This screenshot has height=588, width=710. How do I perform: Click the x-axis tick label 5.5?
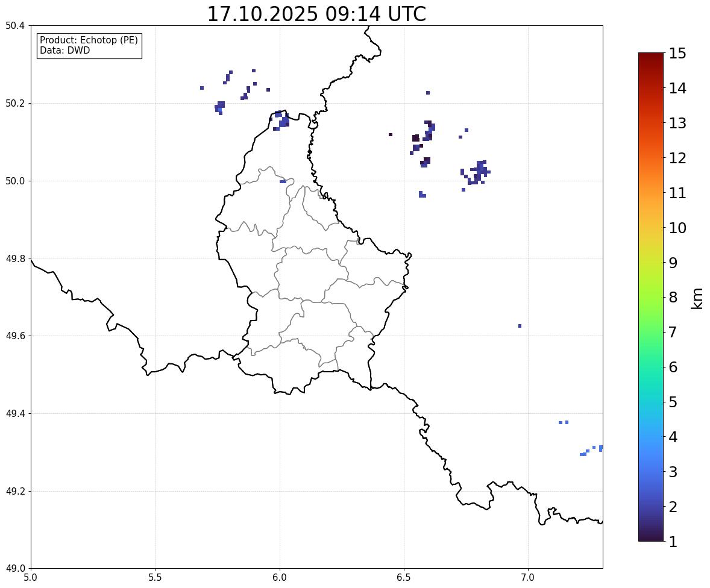[x=156, y=578]
